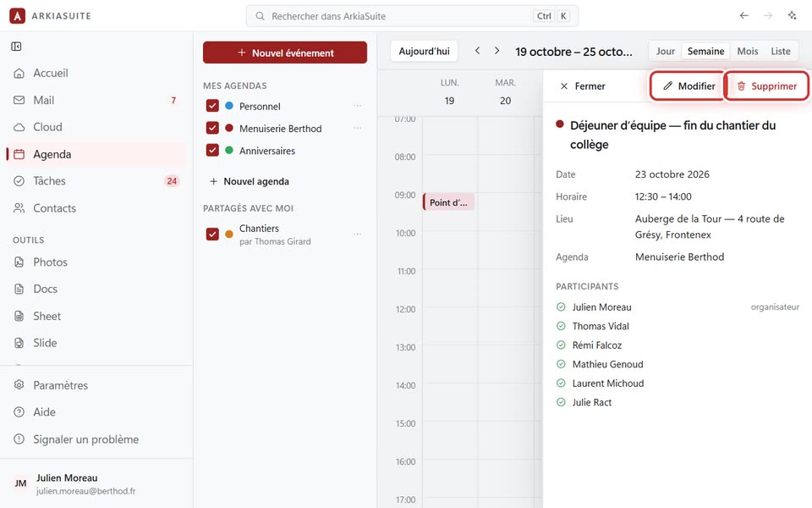
Task: Click the ArkiaSuite logo icon
Action: [x=17, y=16]
